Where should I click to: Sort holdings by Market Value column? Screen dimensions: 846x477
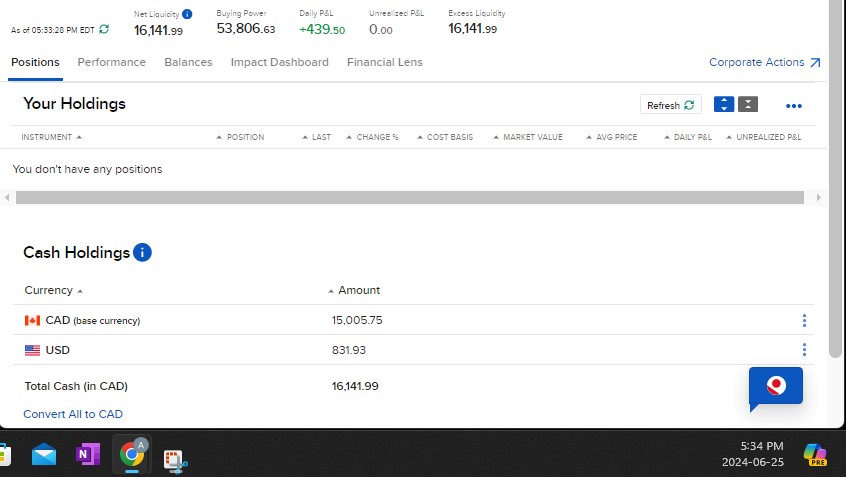pos(532,137)
